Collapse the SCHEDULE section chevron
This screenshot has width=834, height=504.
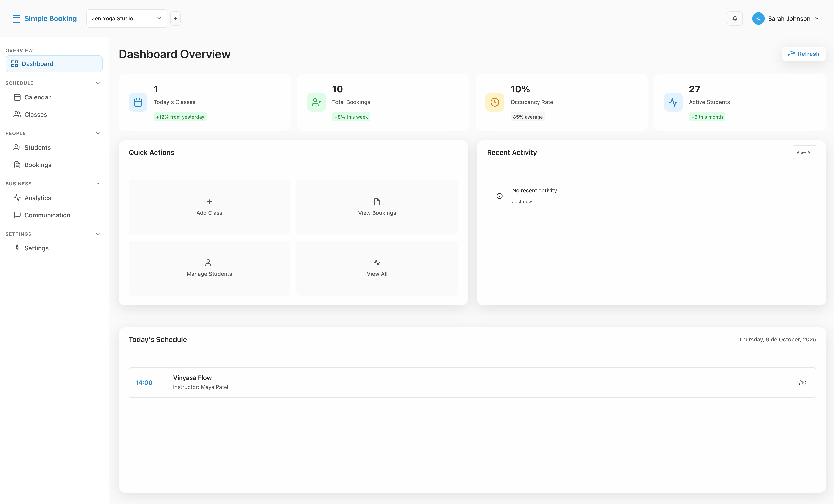click(98, 83)
